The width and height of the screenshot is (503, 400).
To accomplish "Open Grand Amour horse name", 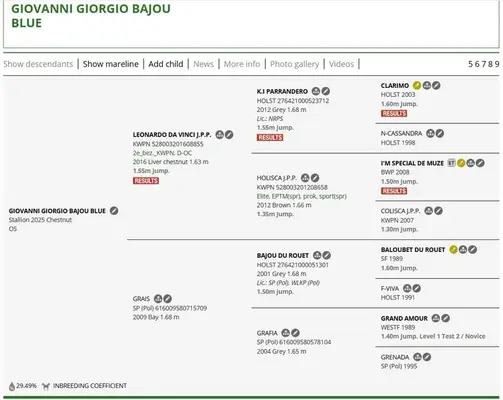I will (x=404, y=318).
